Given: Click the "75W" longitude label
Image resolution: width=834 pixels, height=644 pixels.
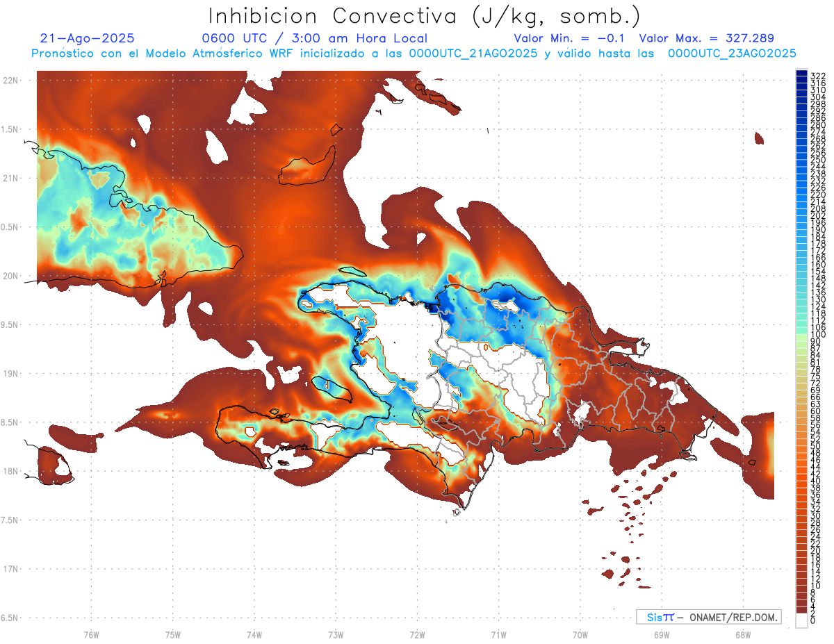Looking at the screenshot, I should click(173, 635).
